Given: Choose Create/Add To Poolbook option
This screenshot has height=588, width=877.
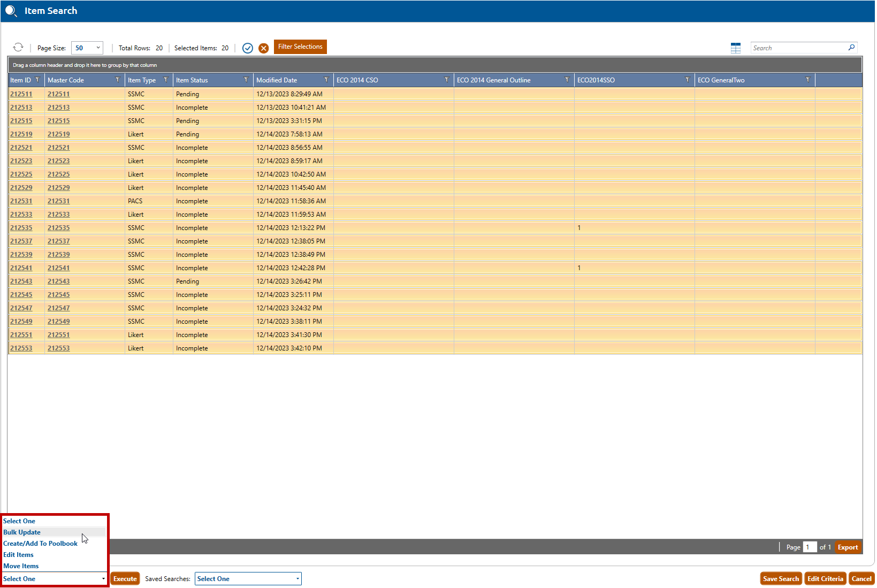Looking at the screenshot, I should 40,544.
